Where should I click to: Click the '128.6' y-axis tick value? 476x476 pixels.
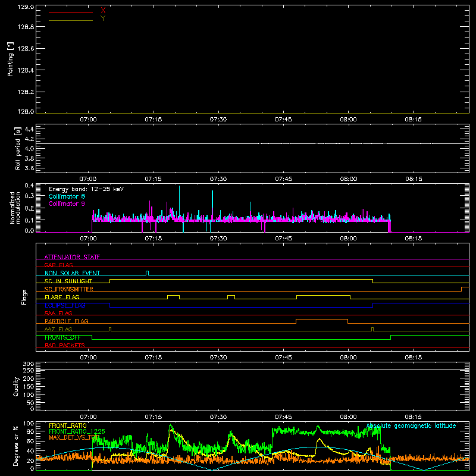[26, 48]
